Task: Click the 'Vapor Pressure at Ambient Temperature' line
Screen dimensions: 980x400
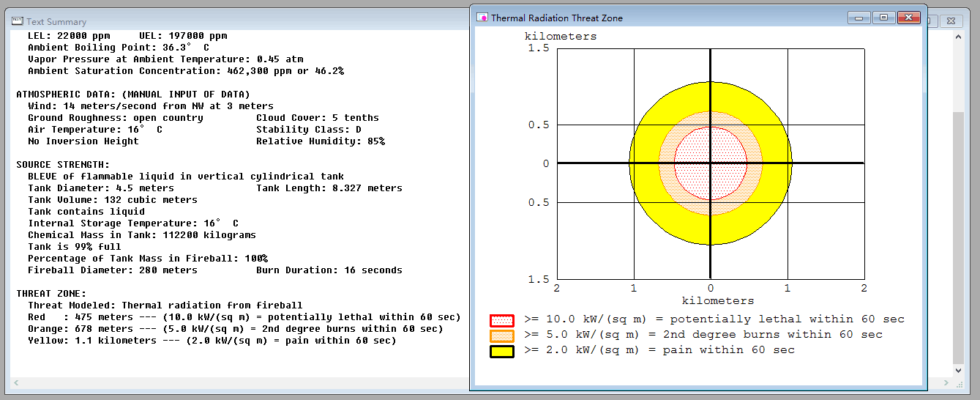Action: (165, 59)
